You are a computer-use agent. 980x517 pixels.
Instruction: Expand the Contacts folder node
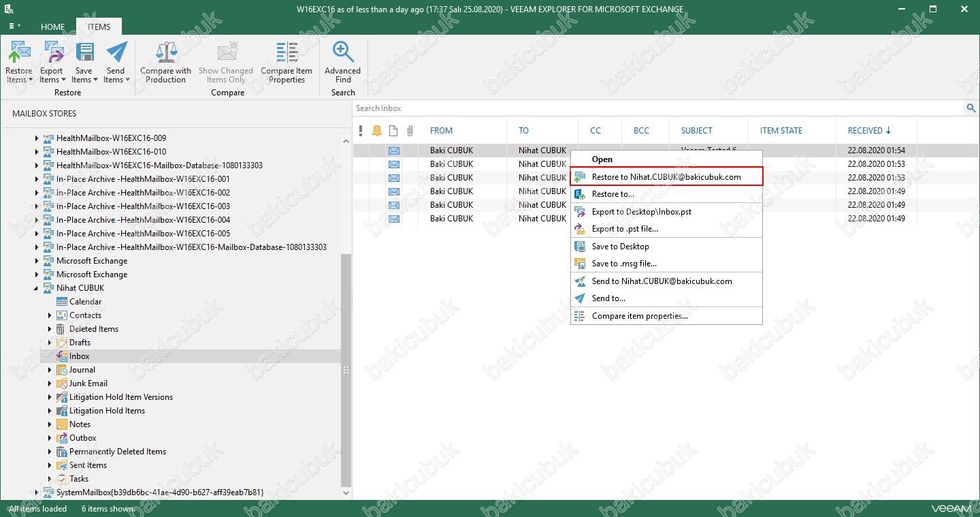tap(50, 315)
